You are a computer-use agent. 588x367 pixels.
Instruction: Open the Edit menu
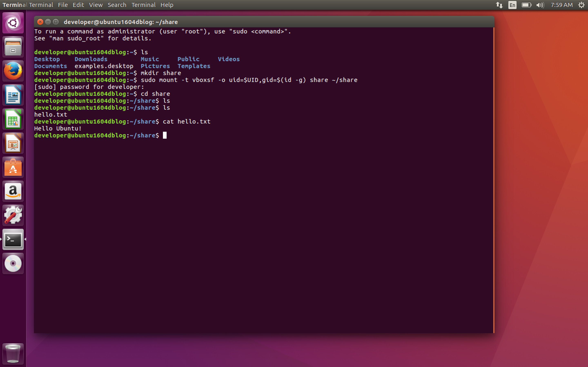[78, 5]
